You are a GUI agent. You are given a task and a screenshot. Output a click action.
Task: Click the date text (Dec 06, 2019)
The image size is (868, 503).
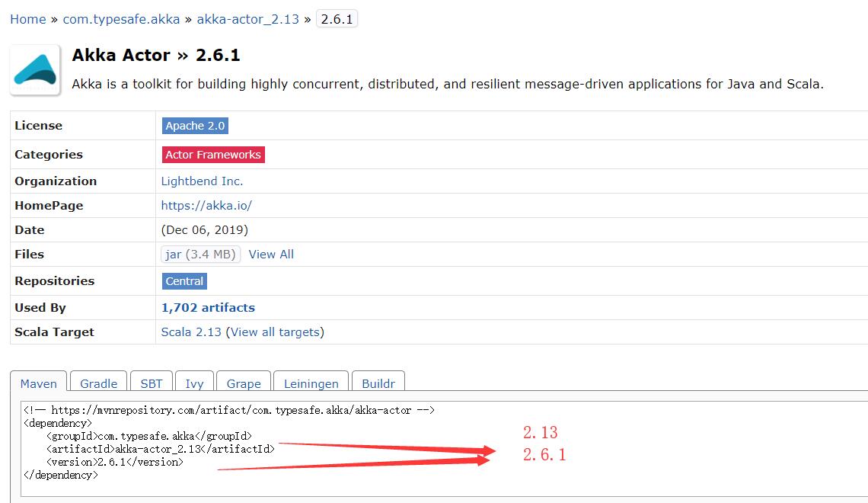(x=204, y=230)
